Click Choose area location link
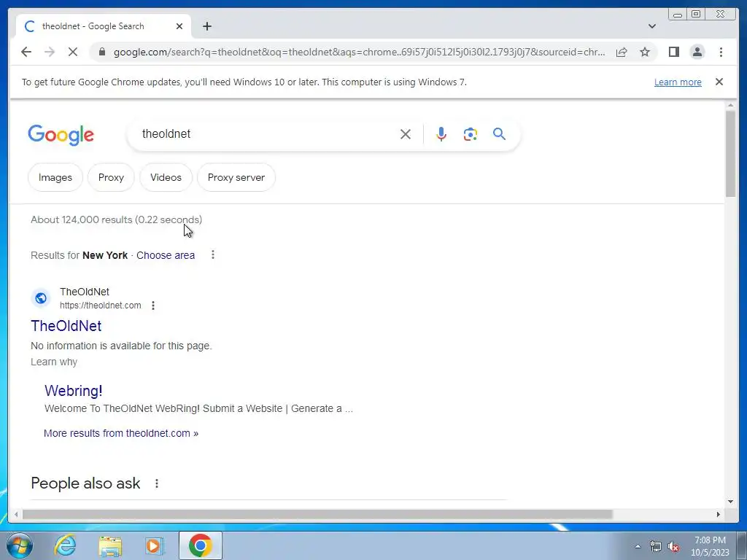 pos(166,255)
